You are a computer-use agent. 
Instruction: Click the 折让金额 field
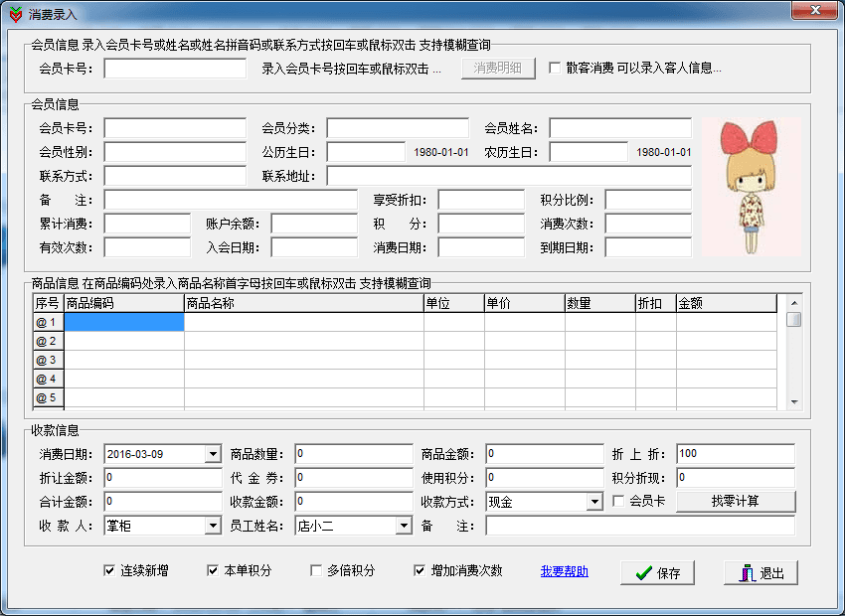pos(163,478)
